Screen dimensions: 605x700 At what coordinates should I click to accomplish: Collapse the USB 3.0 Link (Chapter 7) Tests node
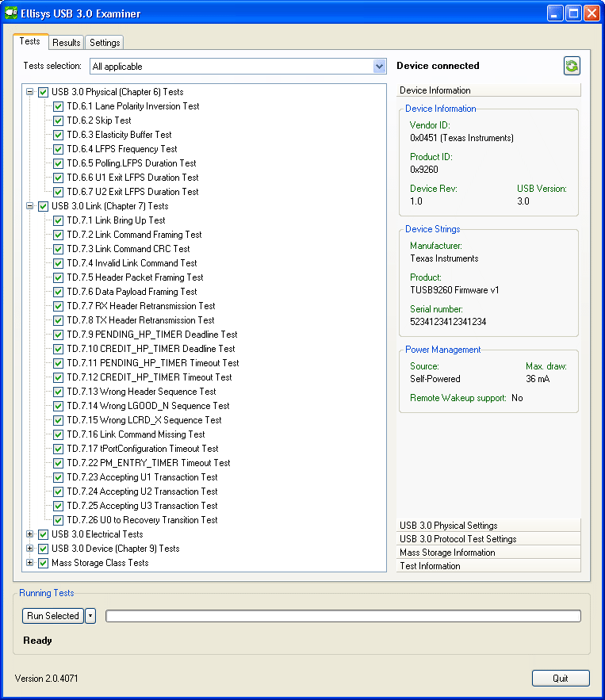pyautogui.click(x=30, y=206)
